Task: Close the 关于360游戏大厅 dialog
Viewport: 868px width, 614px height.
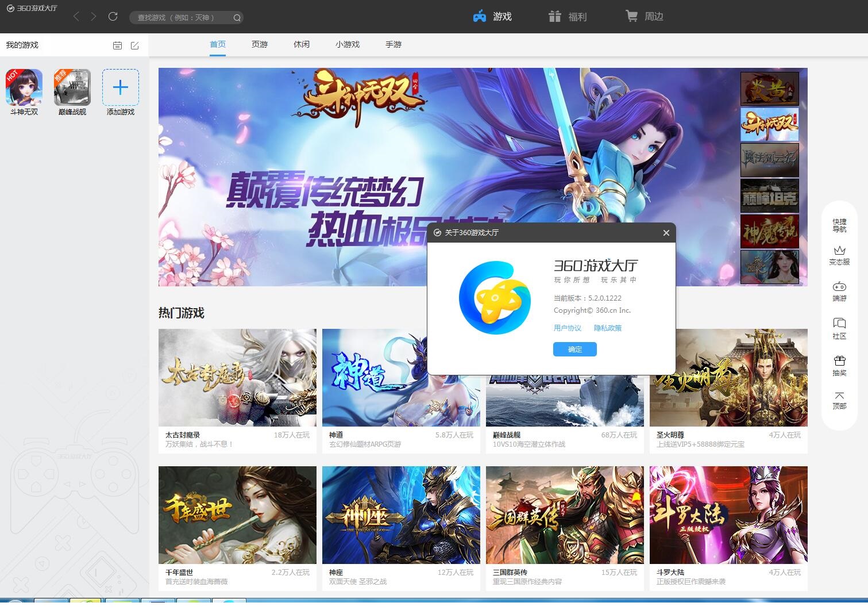Action: click(666, 233)
